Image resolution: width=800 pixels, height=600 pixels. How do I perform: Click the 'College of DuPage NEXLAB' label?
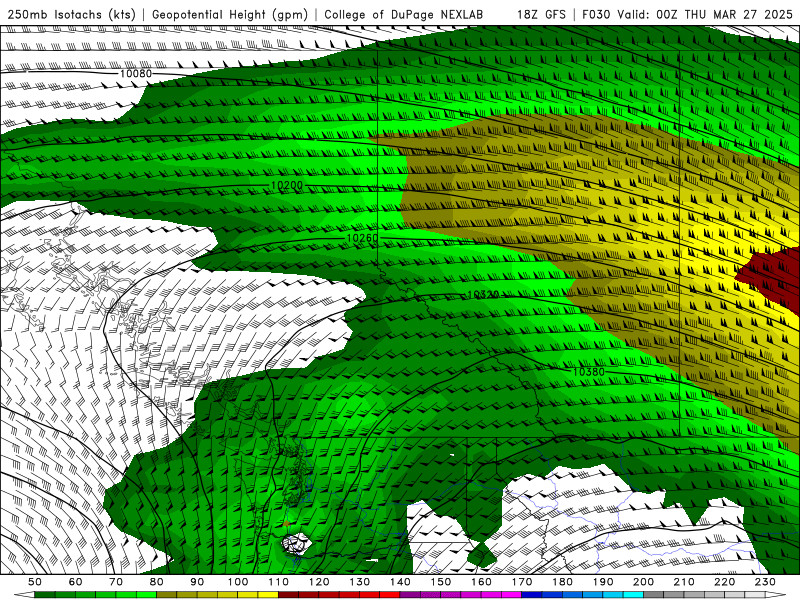pos(403,14)
